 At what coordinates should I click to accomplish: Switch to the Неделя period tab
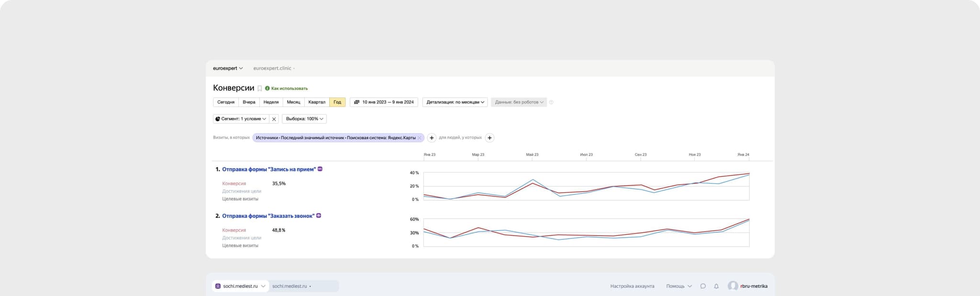click(x=271, y=102)
